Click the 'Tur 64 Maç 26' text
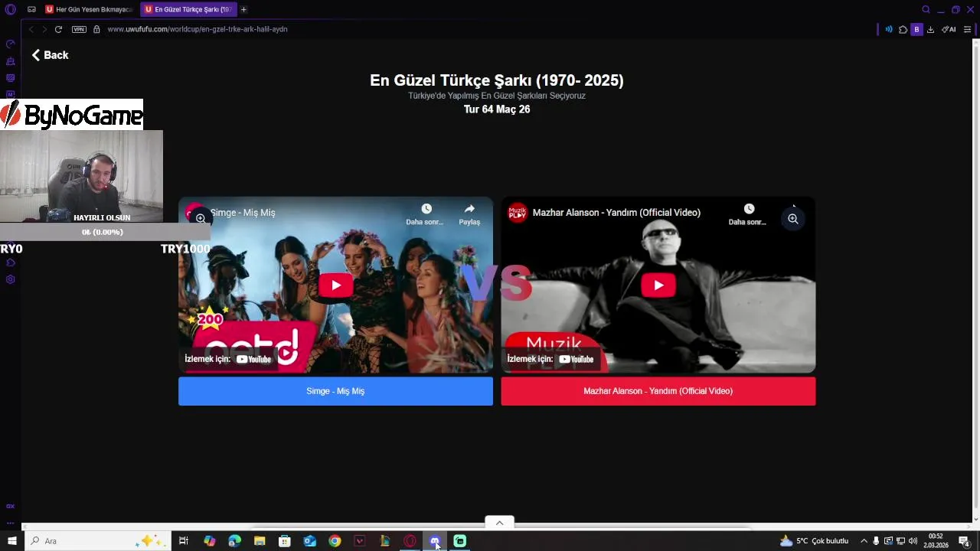Viewport: 980px width, 551px height. click(x=497, y=109)
